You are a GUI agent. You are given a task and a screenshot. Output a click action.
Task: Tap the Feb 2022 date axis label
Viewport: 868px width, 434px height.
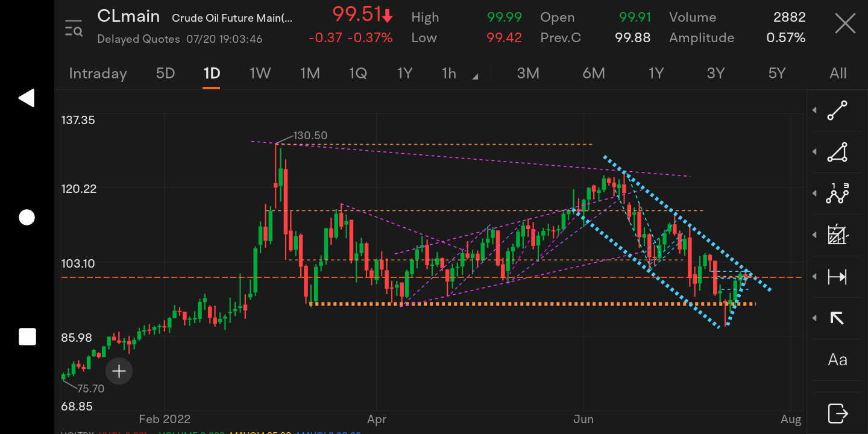pos(165,420)
